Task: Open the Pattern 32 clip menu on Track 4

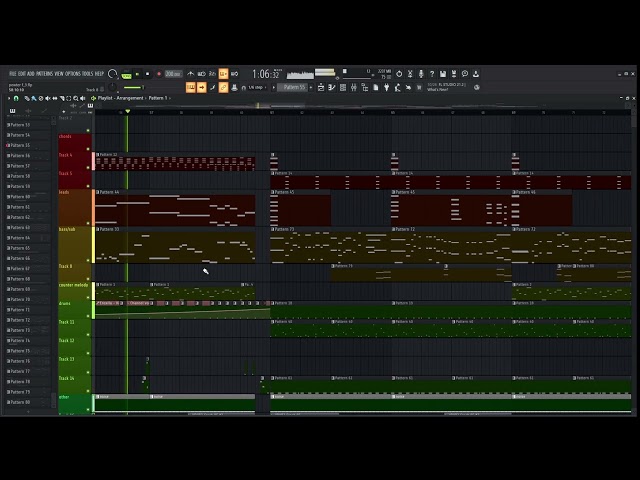Action: pyautogui.click(x=98, y=155)
